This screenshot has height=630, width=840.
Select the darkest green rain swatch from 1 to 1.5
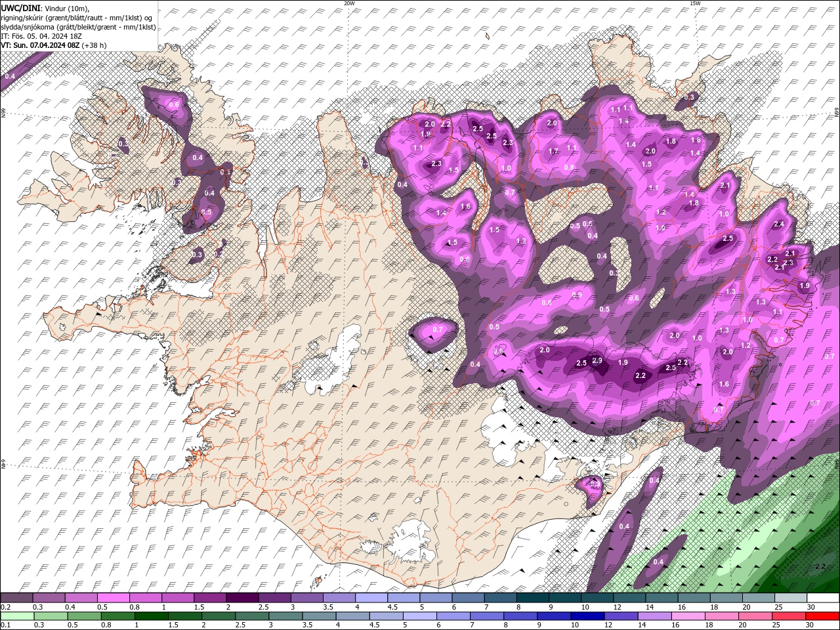click(151, 616)
